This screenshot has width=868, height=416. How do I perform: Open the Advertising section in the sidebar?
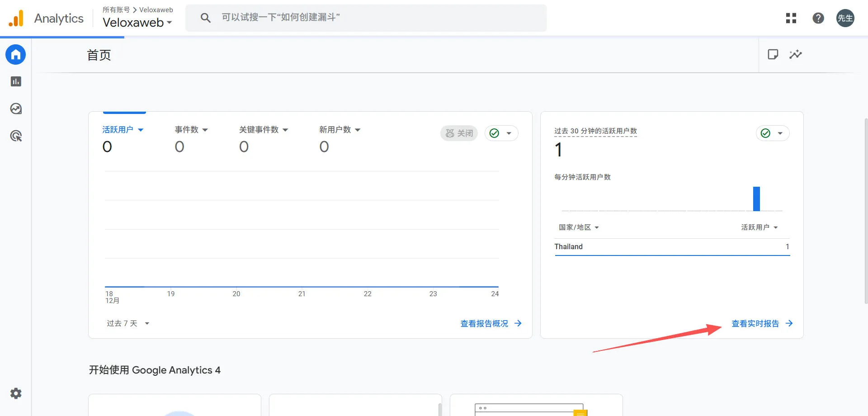pyautogui.click(x=15, y=136)
